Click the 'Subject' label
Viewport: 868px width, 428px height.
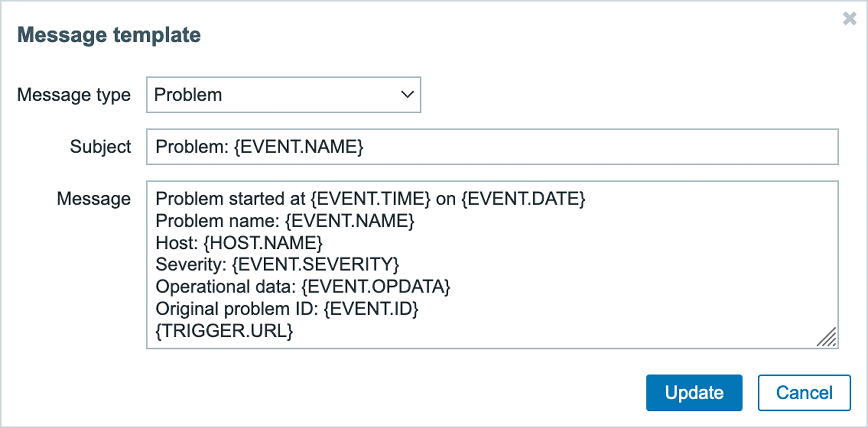tap(100, 147)
